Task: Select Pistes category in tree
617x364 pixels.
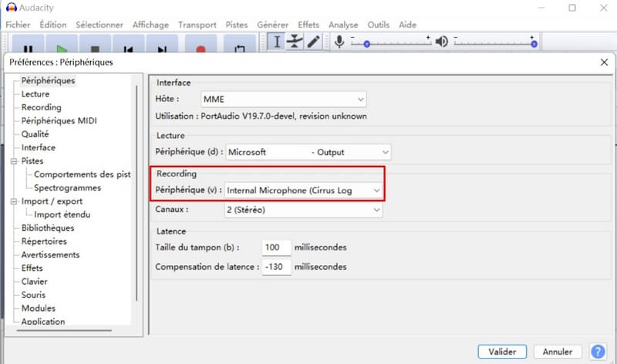Action: [x=32, y=161]
